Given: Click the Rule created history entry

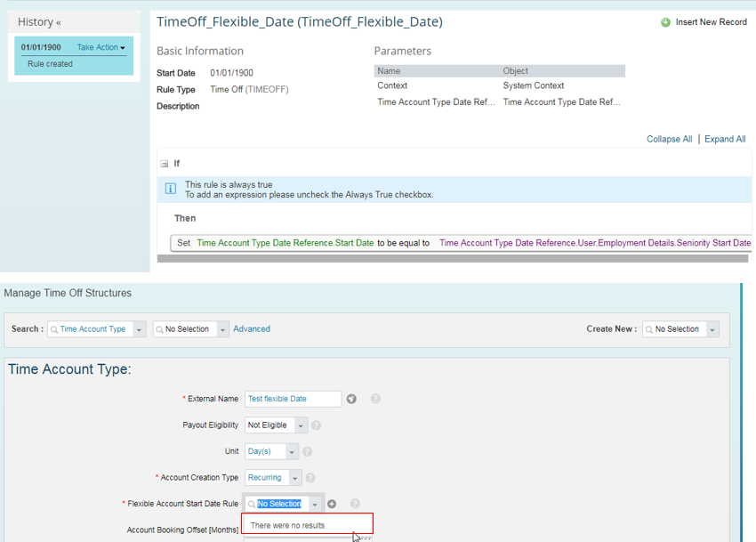Looking at the screenshot, I should 50,64.
